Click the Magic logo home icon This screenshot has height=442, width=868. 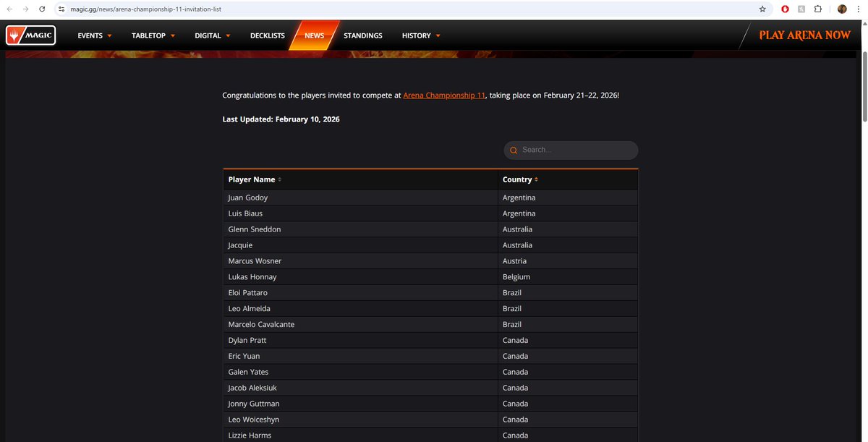coord(30,35)
